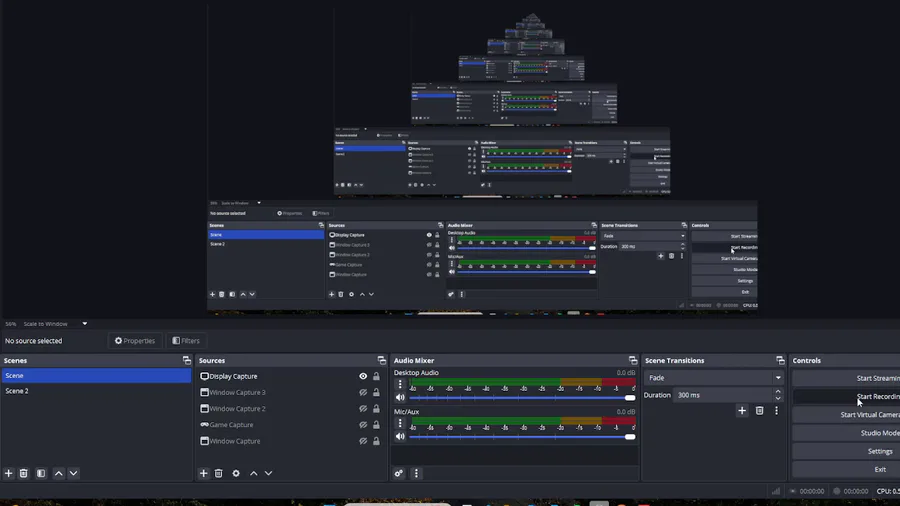
Task: Open Audio Mixer footer options menu
Action: click(416, 473)
